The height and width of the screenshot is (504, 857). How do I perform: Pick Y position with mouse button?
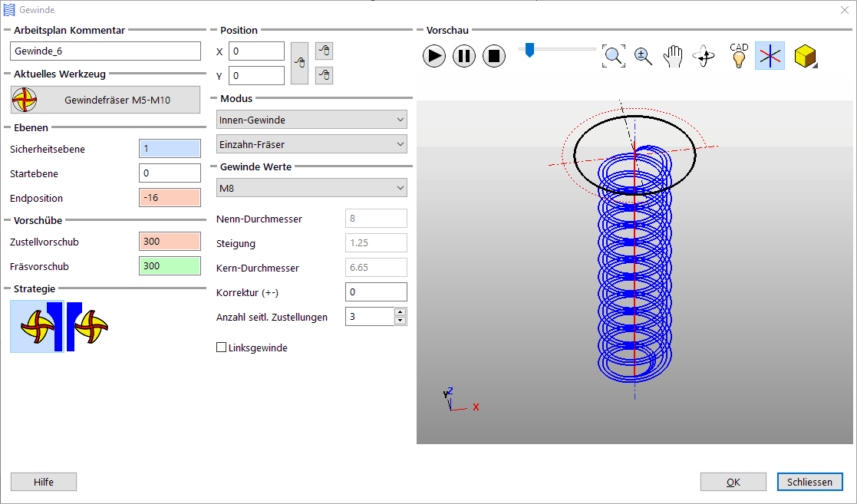[324, 75]
